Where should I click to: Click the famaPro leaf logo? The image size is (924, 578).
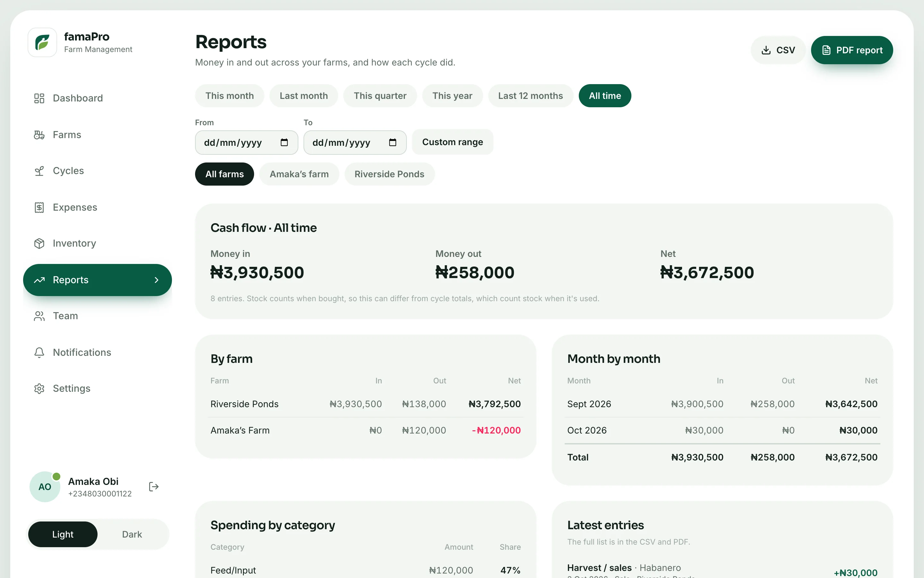[x=42, y=42]
